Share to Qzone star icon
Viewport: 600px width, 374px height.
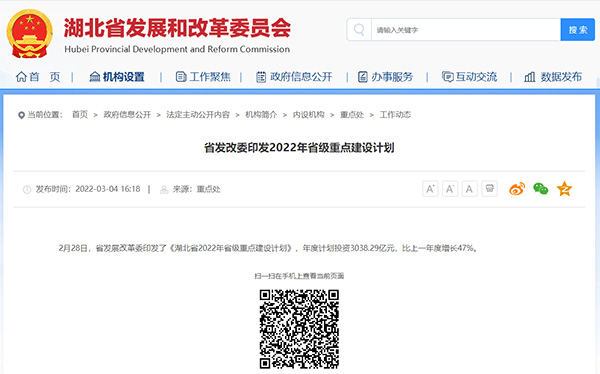[564, 189]
